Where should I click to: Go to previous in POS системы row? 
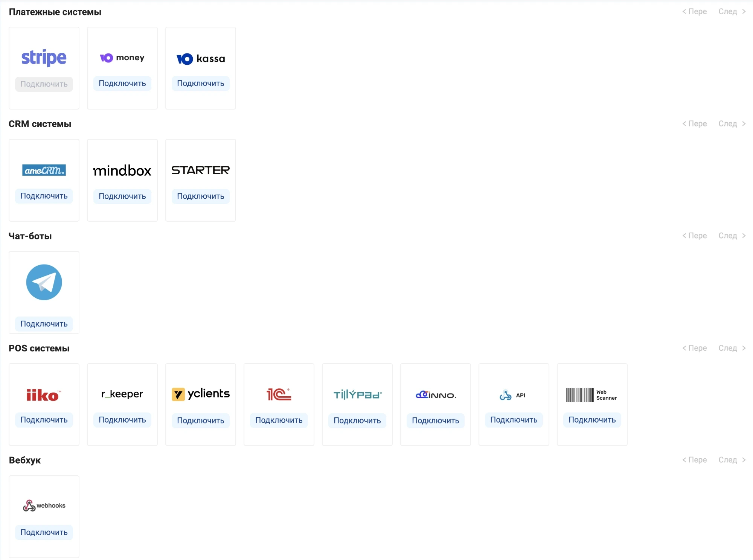click(x=695, y=348)
